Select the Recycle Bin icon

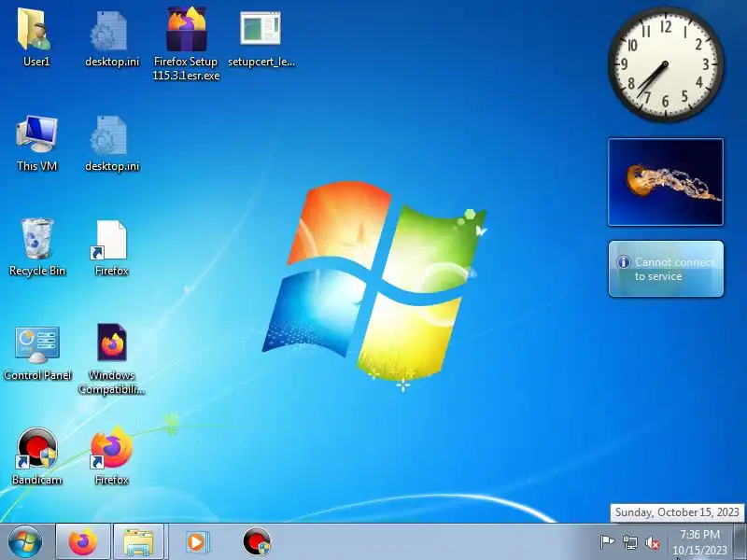click(36, 239)
